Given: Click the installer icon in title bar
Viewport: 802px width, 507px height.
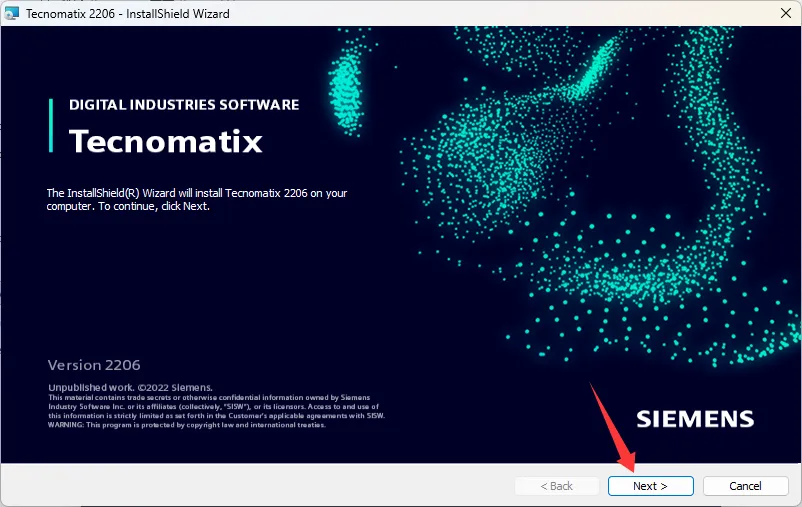Looking at the screenshot, I should [11, 13].
